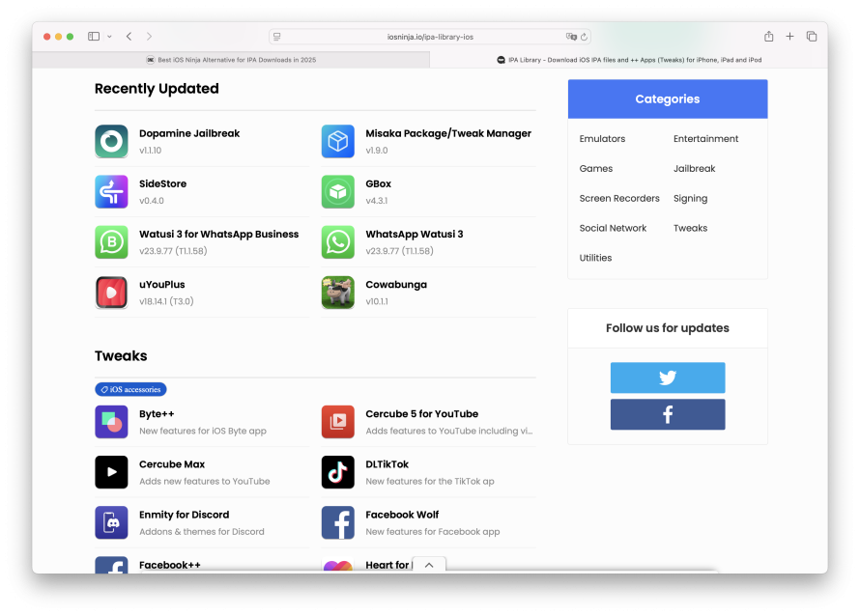Viewport: 860px width, 616px height.
Task: Open the Facebook Wolf icon
Action: coord(338,523)
